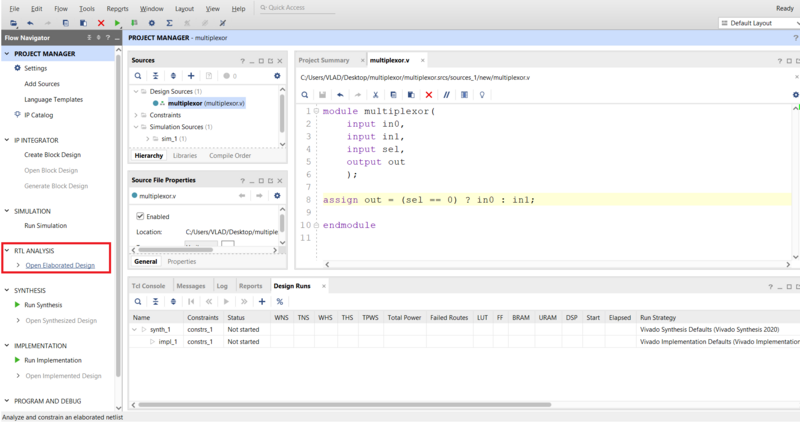This screenshot has height=422, width=800.
Task: Expand the Constraints tree node
Action: [x=136, y=115]
